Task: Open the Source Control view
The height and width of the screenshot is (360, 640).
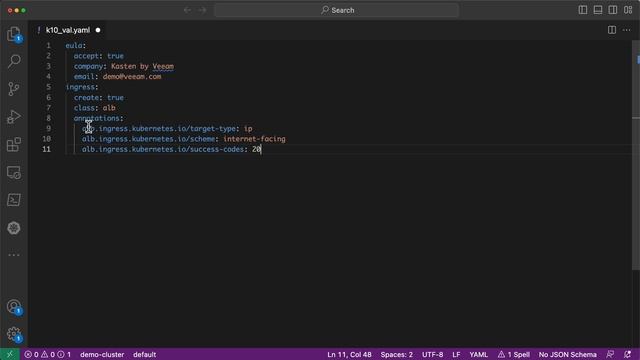Action: coord(14,89)
